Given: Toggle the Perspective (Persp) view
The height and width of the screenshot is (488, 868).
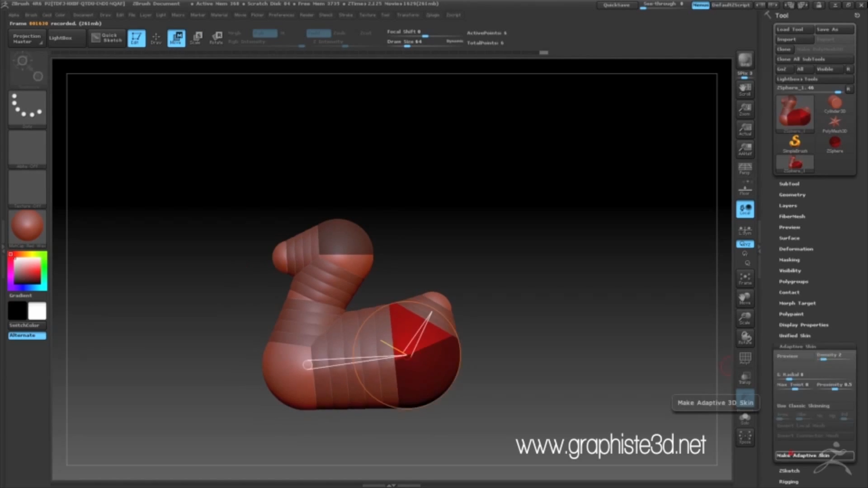Looking at the screenshot, I should tap(745, 169).
